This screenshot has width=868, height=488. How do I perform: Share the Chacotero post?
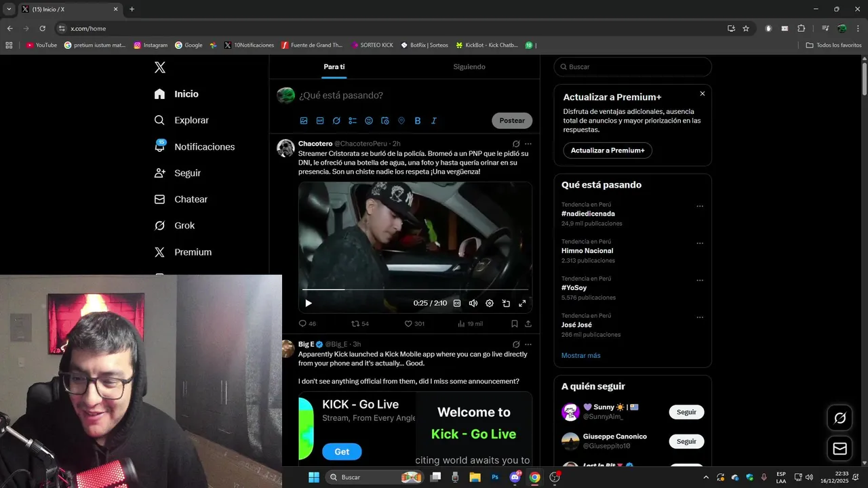(528, 324)
